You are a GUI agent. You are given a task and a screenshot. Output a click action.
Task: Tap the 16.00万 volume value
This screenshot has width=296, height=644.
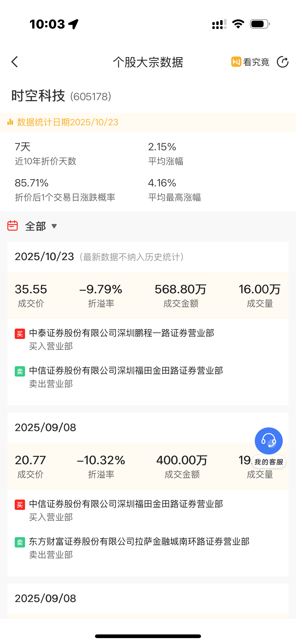pos(260,289)
